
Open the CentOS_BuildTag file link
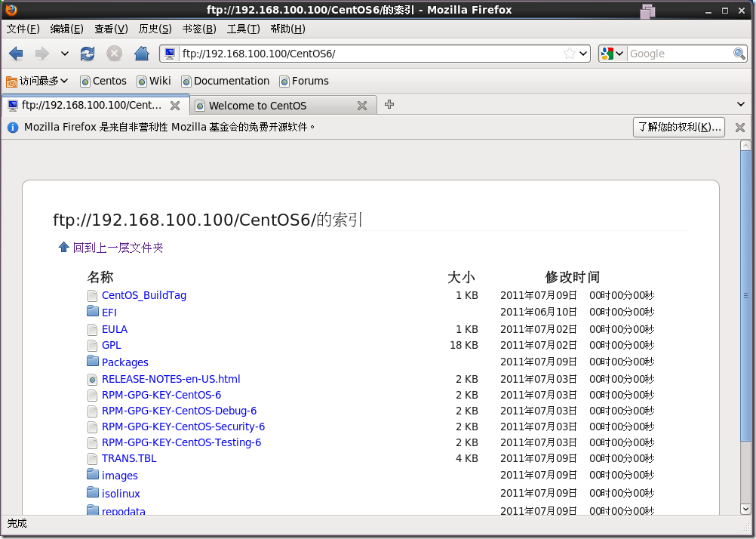(x=143, y=295)
